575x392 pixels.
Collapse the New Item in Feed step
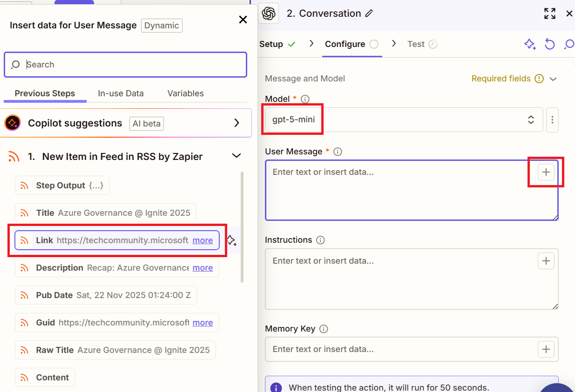(237, 156)
